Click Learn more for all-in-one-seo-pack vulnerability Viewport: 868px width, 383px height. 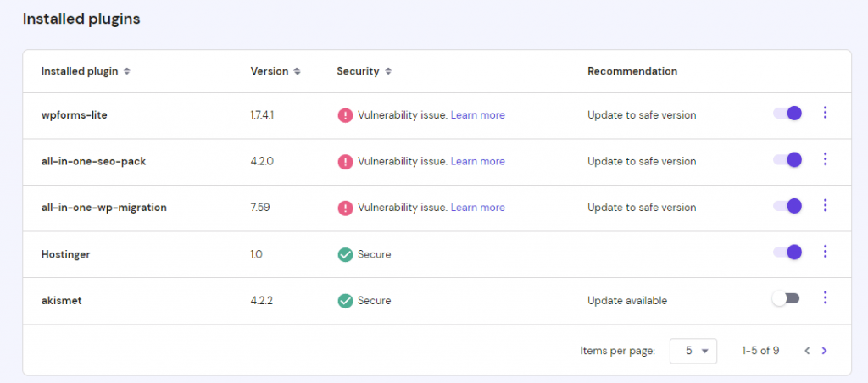477,161
